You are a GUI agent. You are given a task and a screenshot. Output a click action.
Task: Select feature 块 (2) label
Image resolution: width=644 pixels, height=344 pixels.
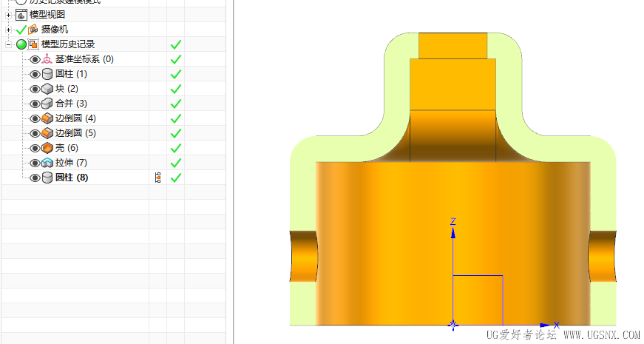tap(67, 89)
